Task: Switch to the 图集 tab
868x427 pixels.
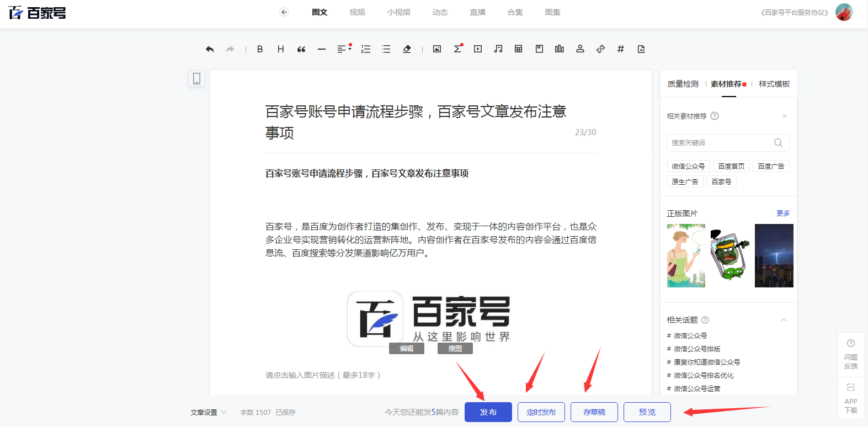Action: click(552, 12)
